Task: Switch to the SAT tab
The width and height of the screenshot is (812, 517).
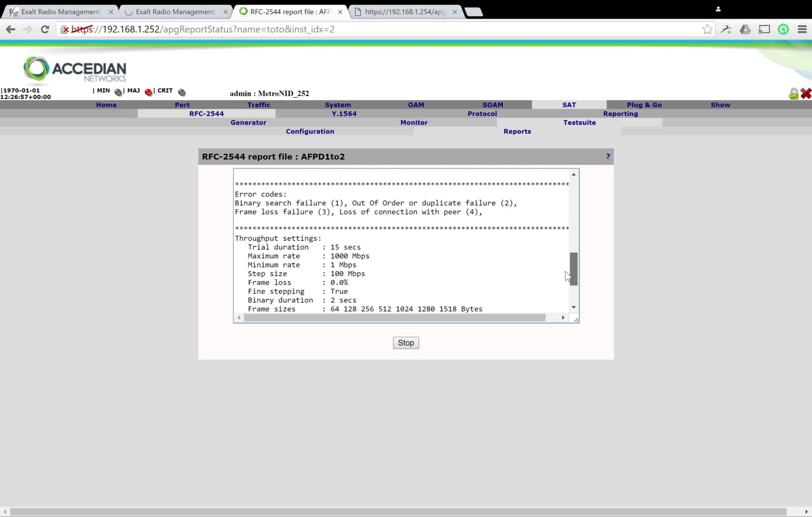Action: click(x=569, y=105)
